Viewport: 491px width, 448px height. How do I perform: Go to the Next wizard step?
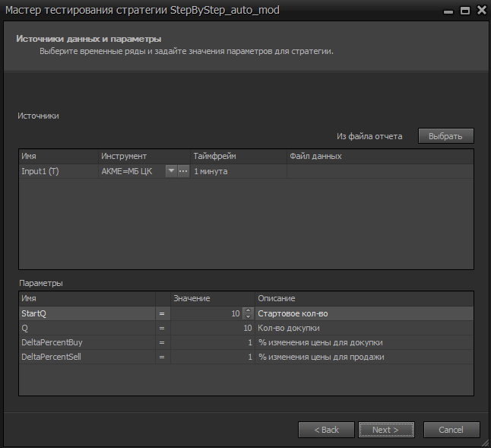(x=386, y=430)
